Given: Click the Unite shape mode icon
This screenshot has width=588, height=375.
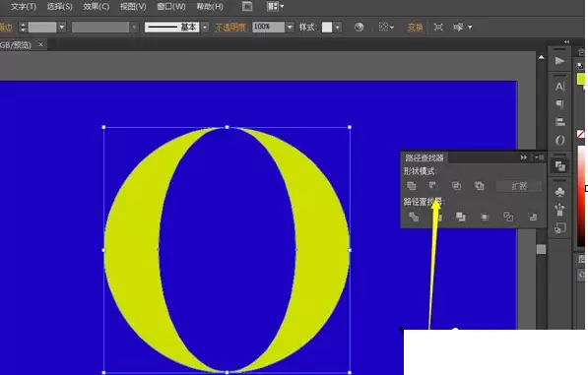Looking at the screenshot, I should pos(412,186).
